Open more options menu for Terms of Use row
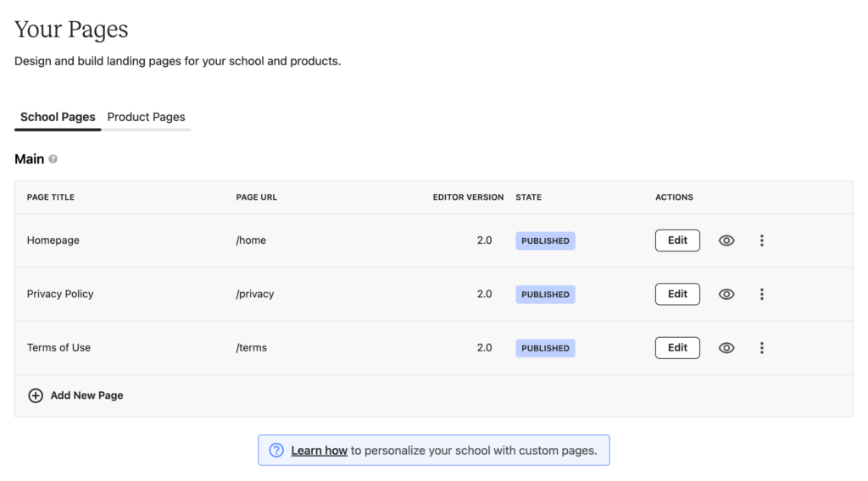The image size is (868, 481). click(x=762, y=348)
